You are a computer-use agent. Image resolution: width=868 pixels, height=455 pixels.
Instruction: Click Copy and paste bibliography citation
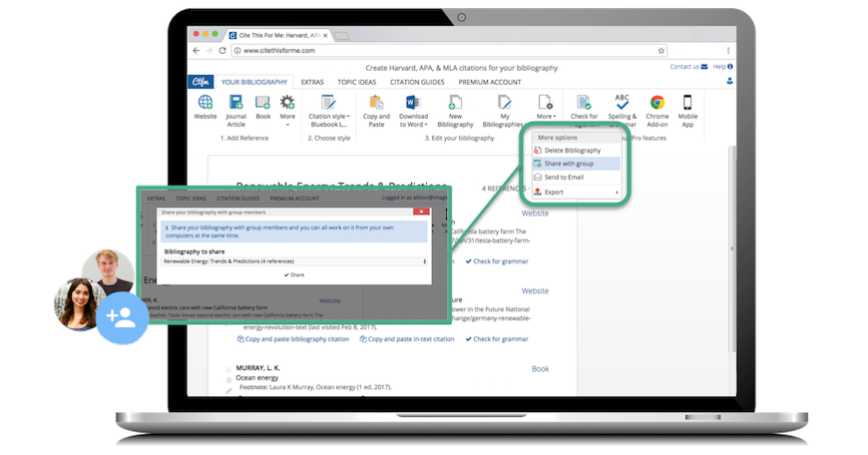tap(293, 339)
